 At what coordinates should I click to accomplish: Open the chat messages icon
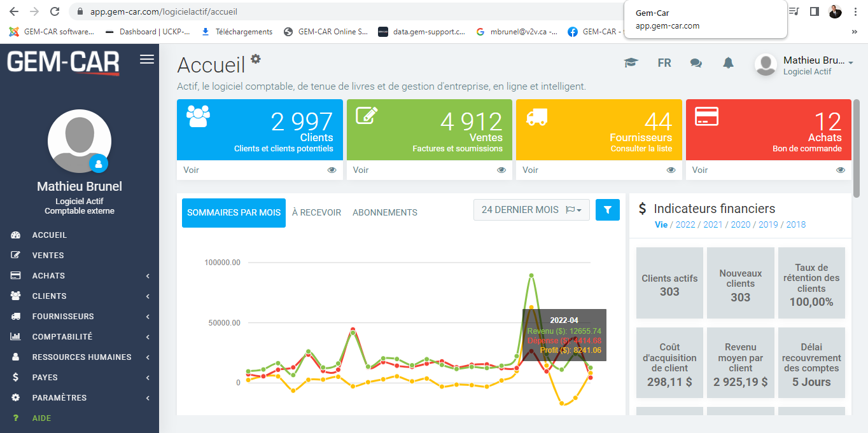(696, 63)
